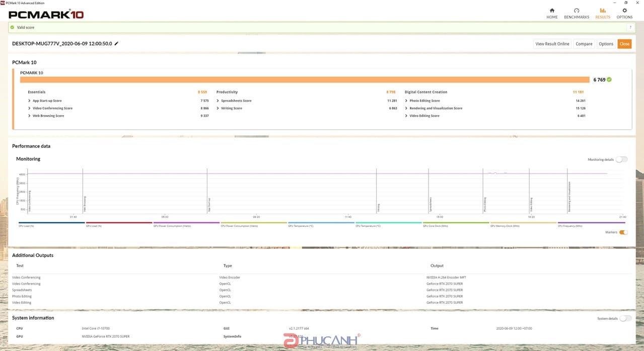Click the result name DESKTOP-MUG777V_2020-06-09 12:00:50.0
This screenshot has width=644, height=351.
tap(62, 44)
